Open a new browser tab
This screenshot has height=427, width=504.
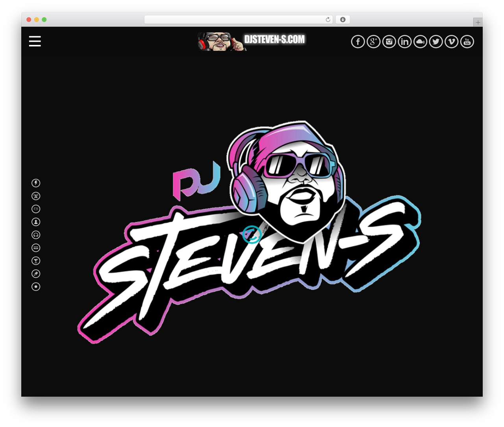tap(478, 22)
